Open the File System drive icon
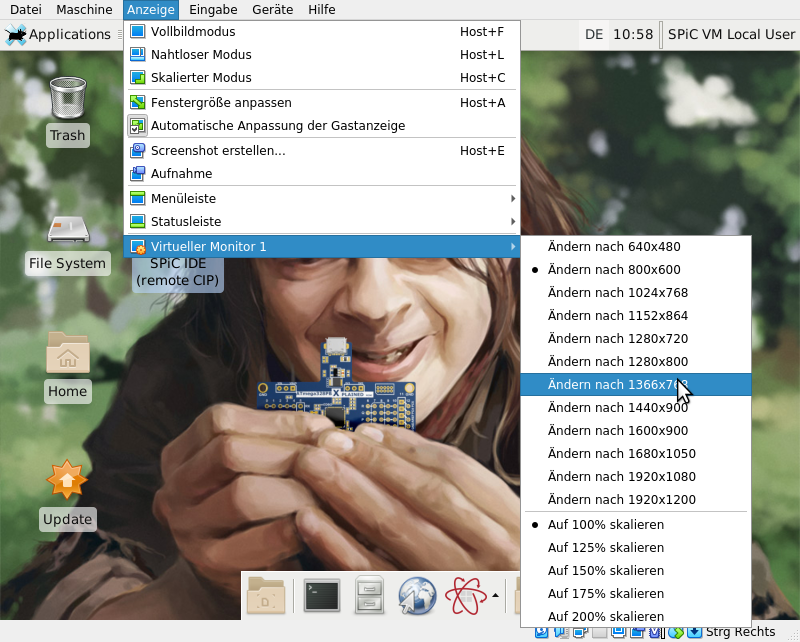This screenshot has width=800, height=642. tap(67, 228)
